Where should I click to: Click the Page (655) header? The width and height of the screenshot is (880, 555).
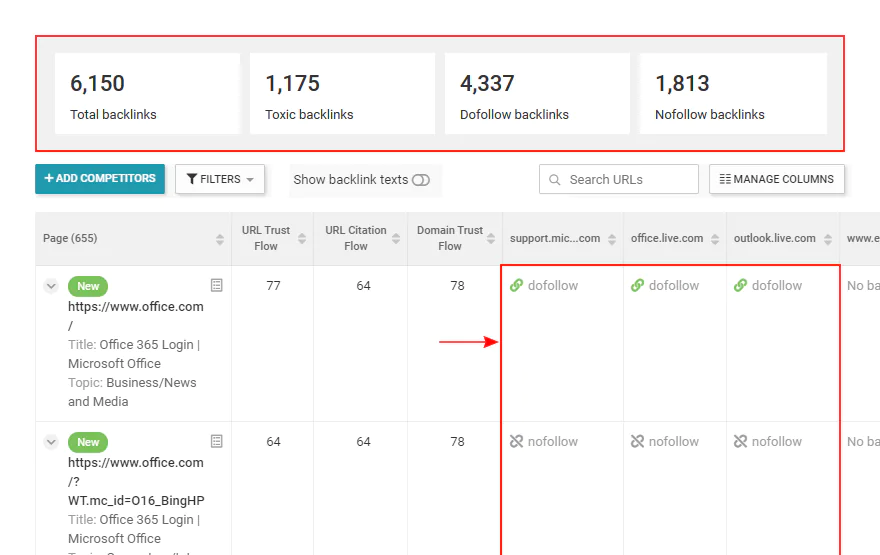[70, 238]
